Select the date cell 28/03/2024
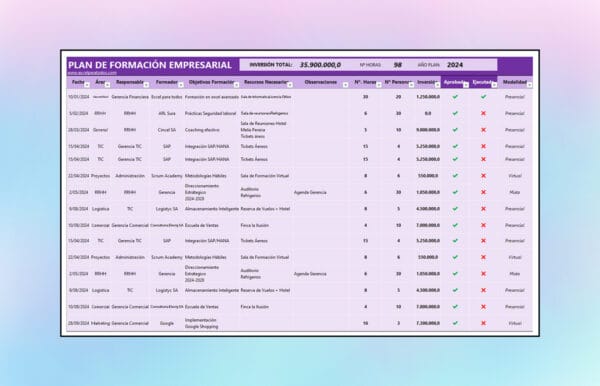This screenshot has width=600, height=386. pos(78,130)
